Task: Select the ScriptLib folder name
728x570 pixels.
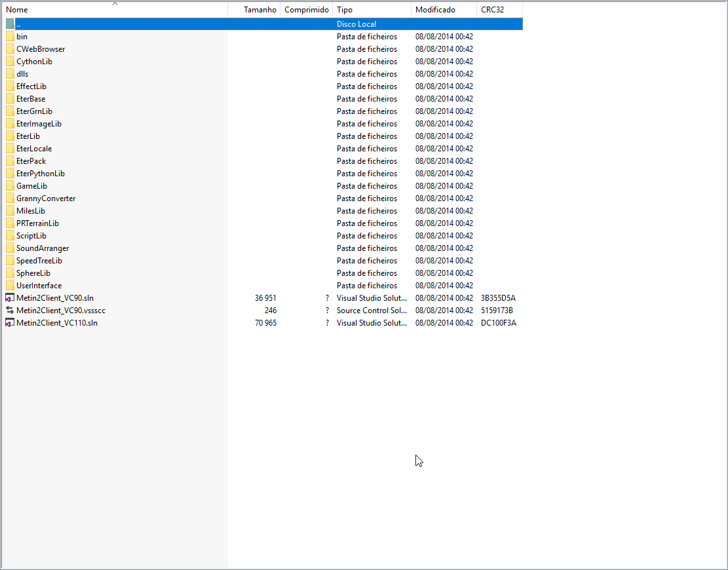Action: [31, 236]
